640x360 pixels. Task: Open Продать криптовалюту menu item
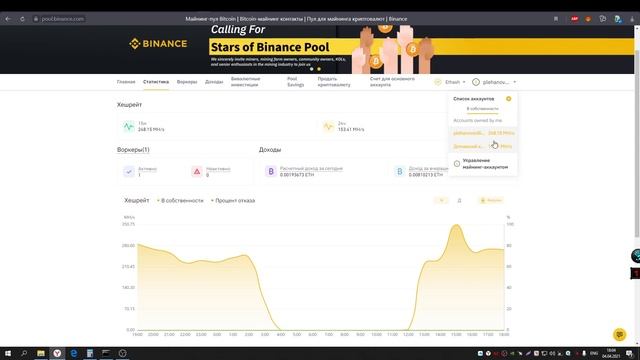tap(334, 82)
